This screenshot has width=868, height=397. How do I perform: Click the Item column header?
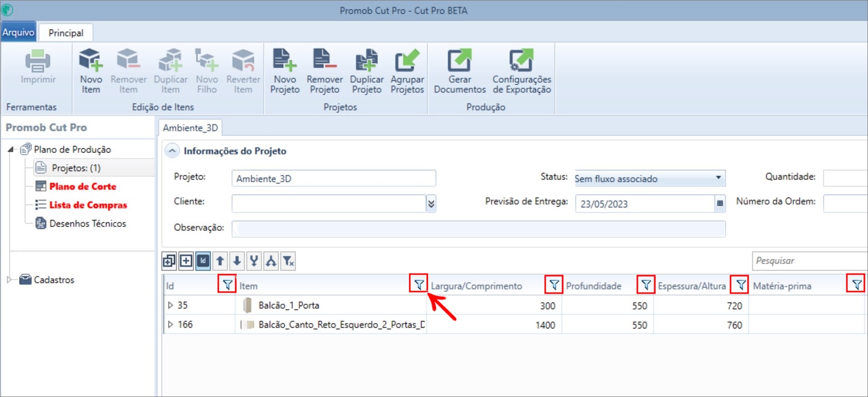pyautogui.click(x=248, y=286)
